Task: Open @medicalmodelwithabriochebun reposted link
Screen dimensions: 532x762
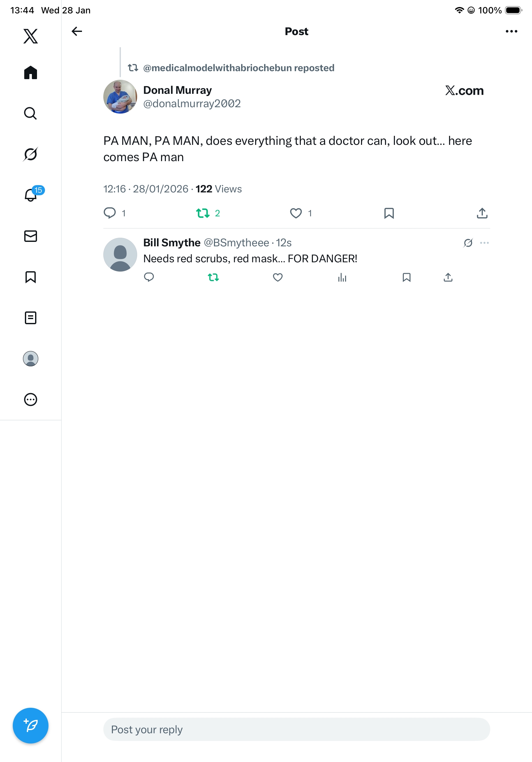Action: (x=239, y=68)
